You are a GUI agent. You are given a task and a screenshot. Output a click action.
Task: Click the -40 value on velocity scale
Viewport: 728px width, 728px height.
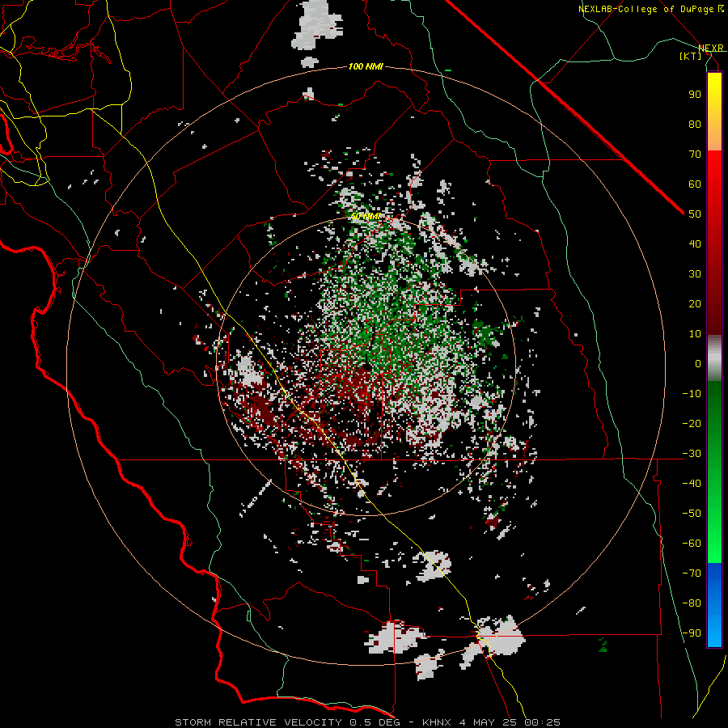[x=692, y=484]
